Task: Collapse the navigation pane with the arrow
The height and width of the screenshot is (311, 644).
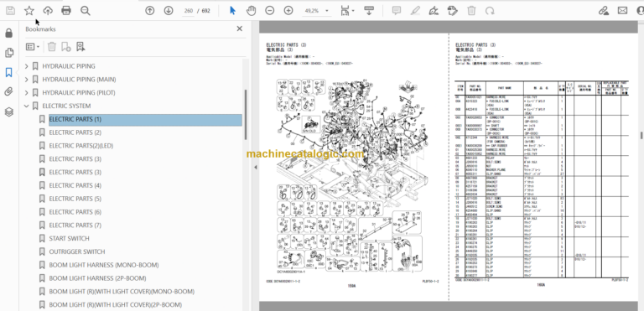Action: (x=255, y=167)
